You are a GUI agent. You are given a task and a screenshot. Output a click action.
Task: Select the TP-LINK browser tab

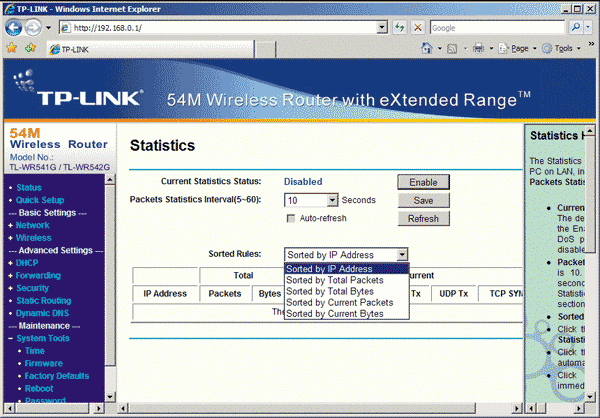(150, 49)
